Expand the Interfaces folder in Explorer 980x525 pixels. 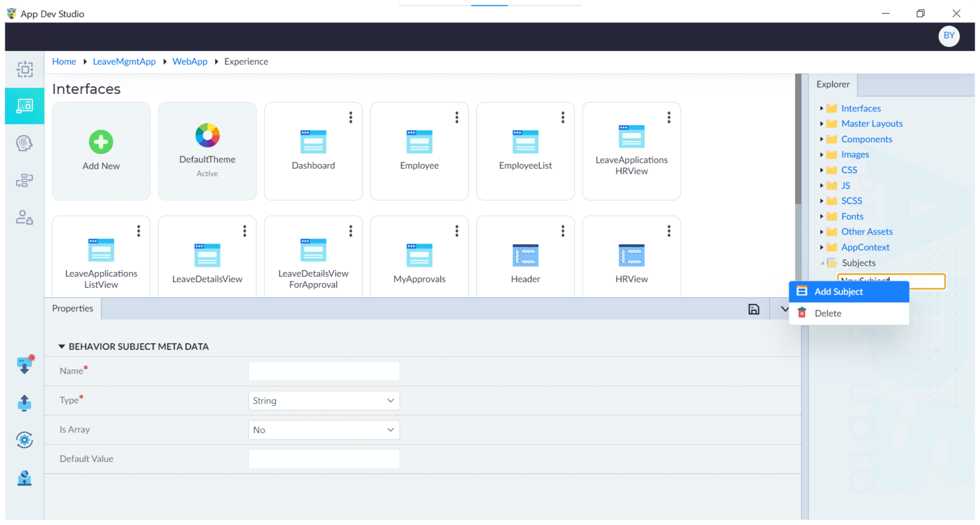pyautogui.click(x=822, y=108)
